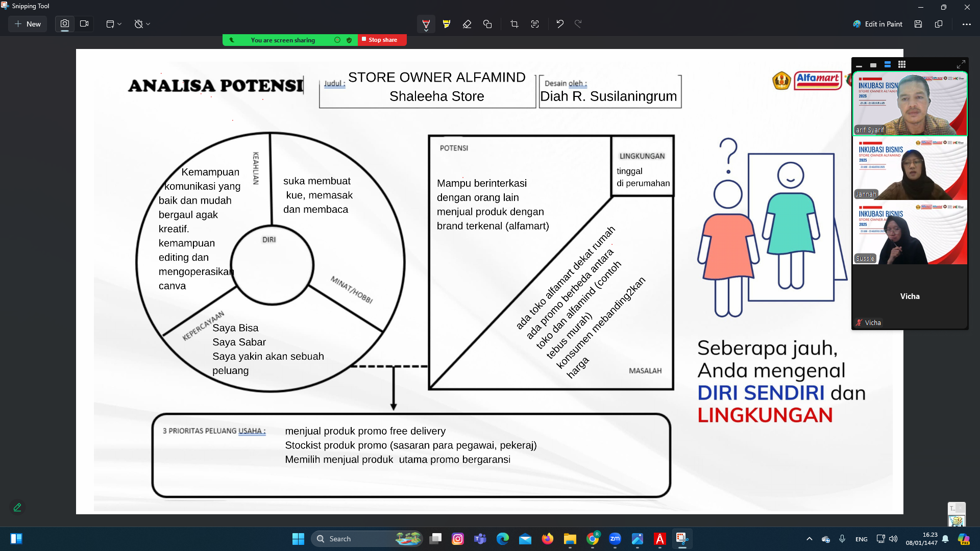Select arif Syarif's video thumbnail
The image size is (980, 551).
coord(910,104)
